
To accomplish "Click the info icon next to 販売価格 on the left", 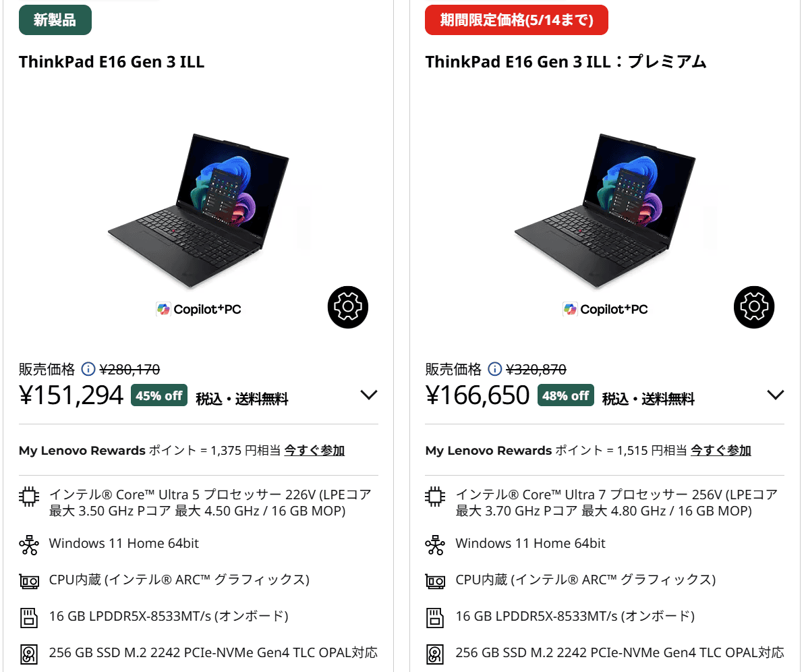I will point(88,369).
